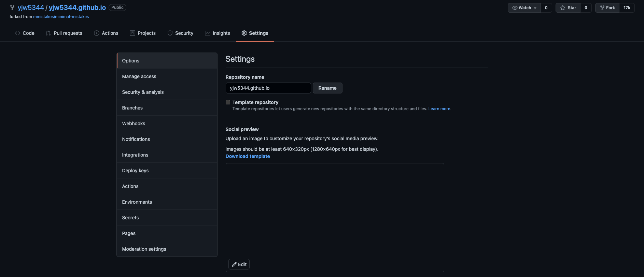Viewport: 644px width, 277px height.
Task: Focus the Repository name input field
Action: 268,88
